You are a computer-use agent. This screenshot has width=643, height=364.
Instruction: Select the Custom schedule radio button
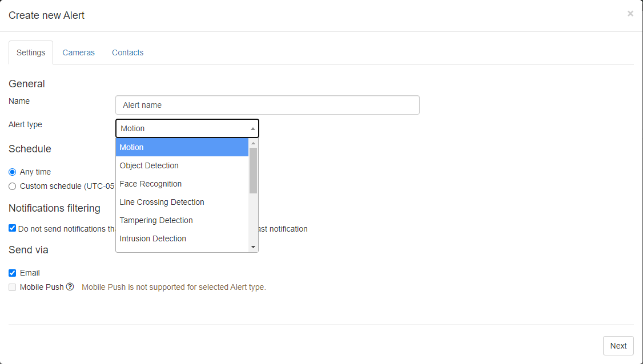pos(13,187)
